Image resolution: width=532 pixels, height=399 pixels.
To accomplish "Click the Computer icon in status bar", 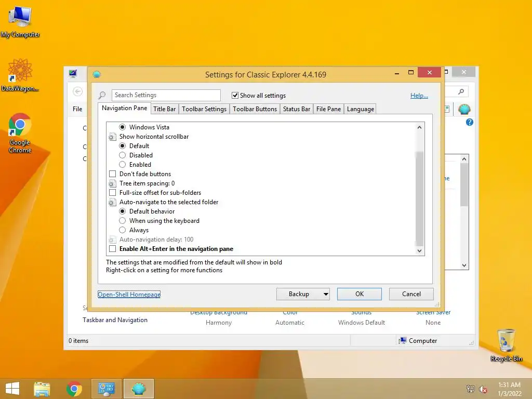I will (x=403, y=340).
